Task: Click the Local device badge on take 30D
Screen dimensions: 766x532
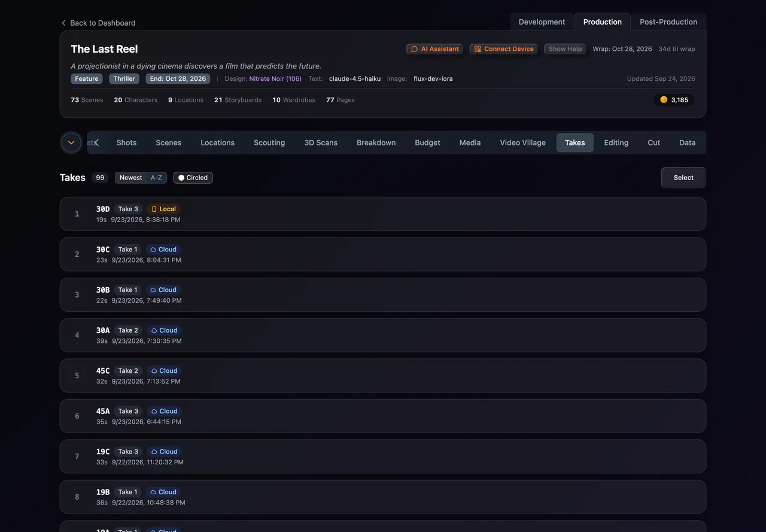Action: coord(163,209)
